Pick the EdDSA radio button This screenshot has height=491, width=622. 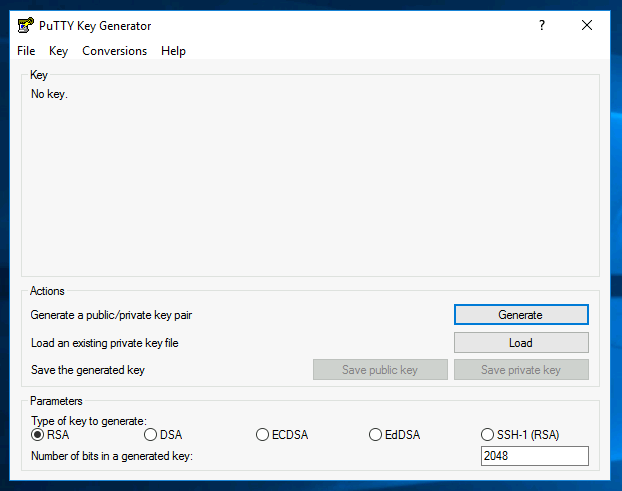376,435
